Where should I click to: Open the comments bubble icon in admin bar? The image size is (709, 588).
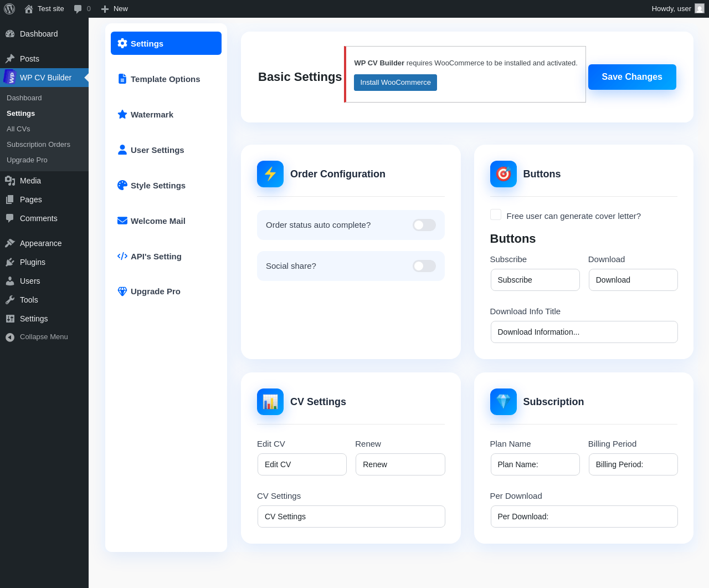pyautogui.click(x=78, y=9)
